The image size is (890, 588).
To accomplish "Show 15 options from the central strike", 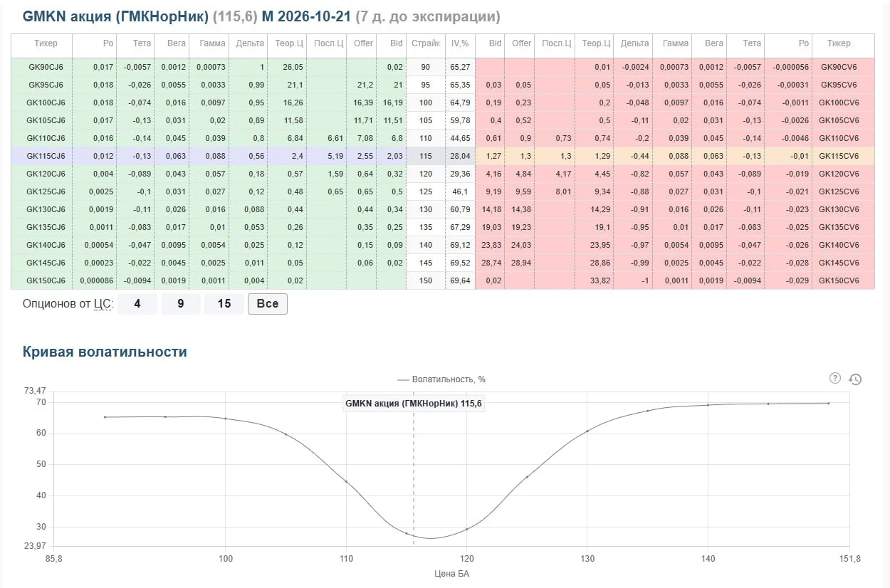I will pyautogui.click(x=224, y=304).
